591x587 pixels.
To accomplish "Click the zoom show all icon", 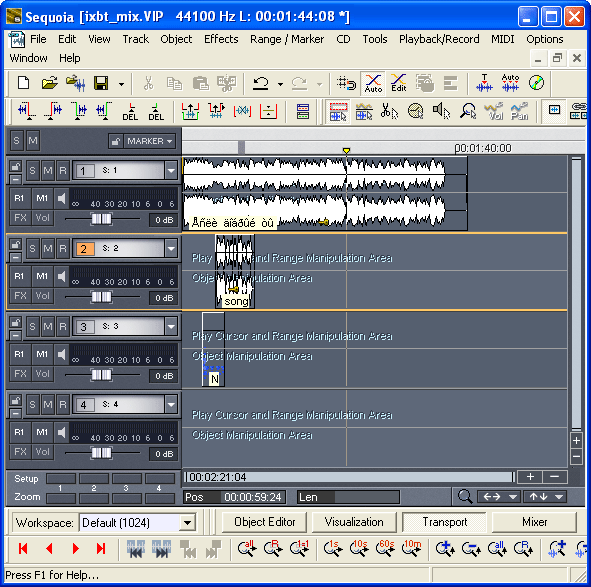I will pyautogui.click(x=247, y=549).
